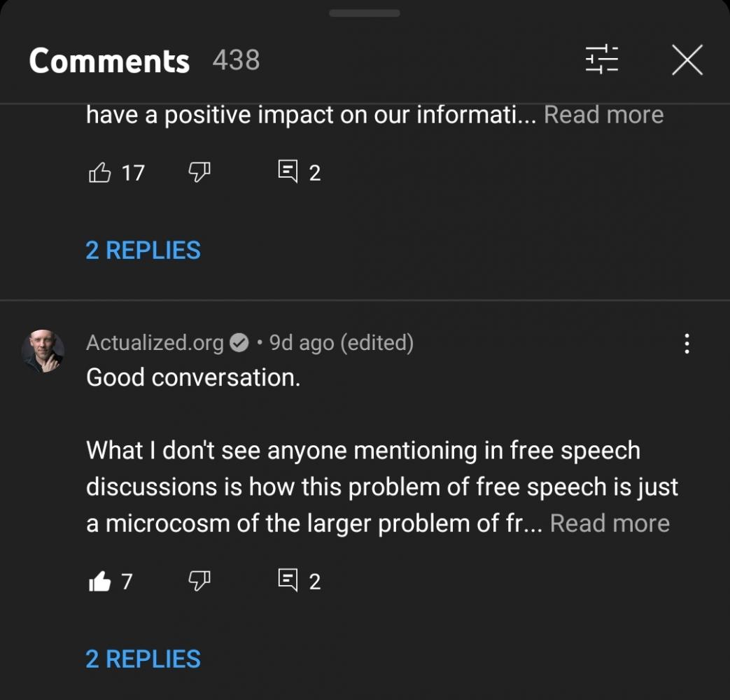Tap the "Good conversation." comment text
The image size is (730, 700).
click(x=193, y=377)
